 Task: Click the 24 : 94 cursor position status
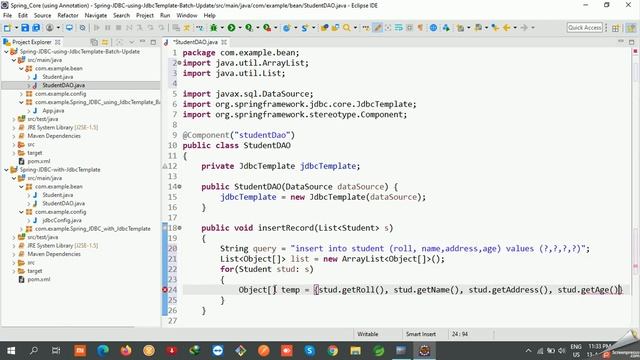(460, 334)
